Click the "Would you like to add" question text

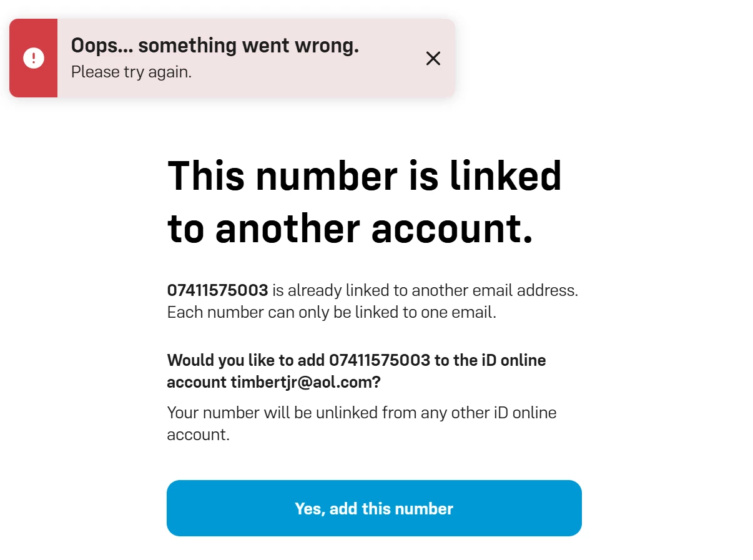click(x=246, y=360)
